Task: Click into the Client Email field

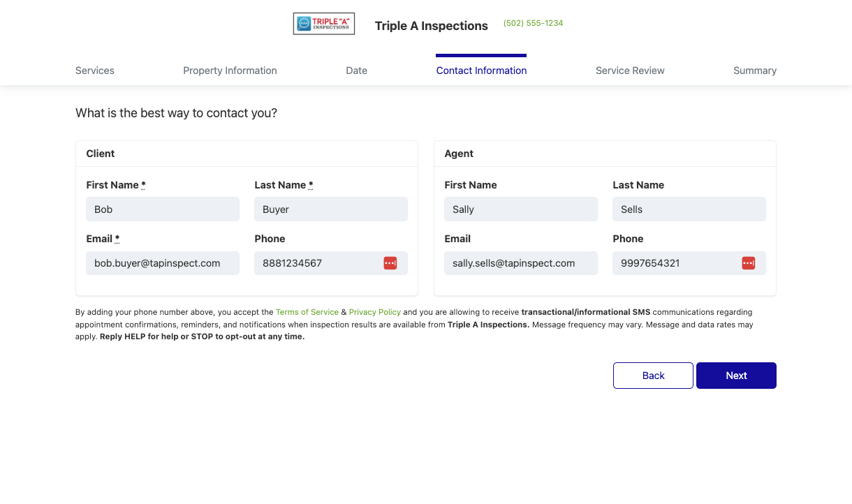Action: pos(163,263)
